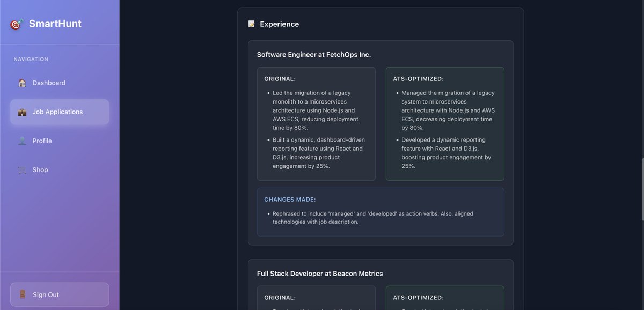Click the door icon next to Sign Out
Image resolution: width=644 pixels, height=310 pixels.
coord(22,294)
